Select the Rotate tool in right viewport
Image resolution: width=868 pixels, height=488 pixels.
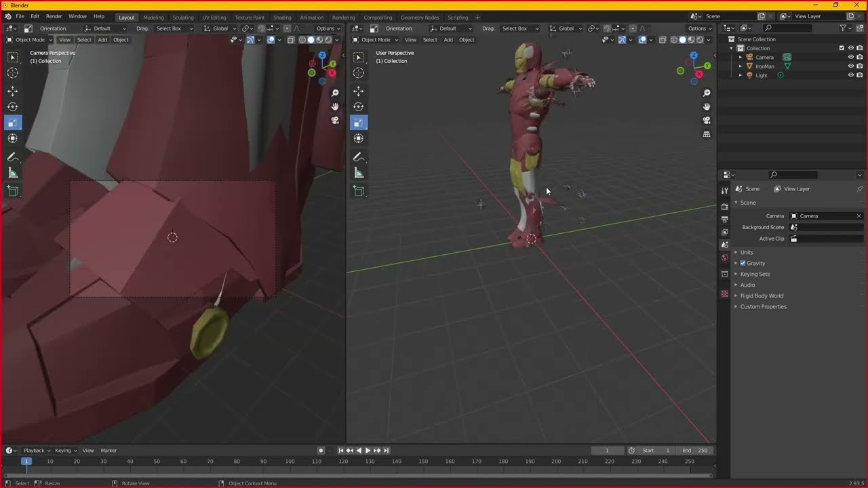359,106
